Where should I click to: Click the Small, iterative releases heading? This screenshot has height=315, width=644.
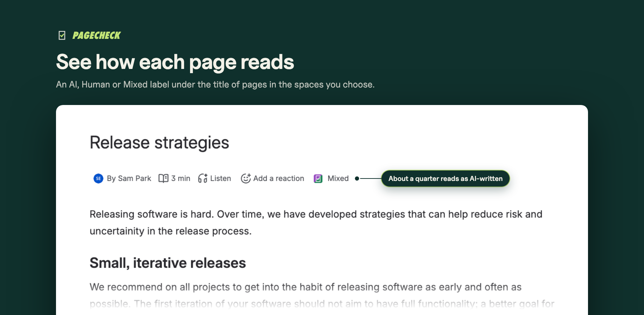click(x=168, y=263)
